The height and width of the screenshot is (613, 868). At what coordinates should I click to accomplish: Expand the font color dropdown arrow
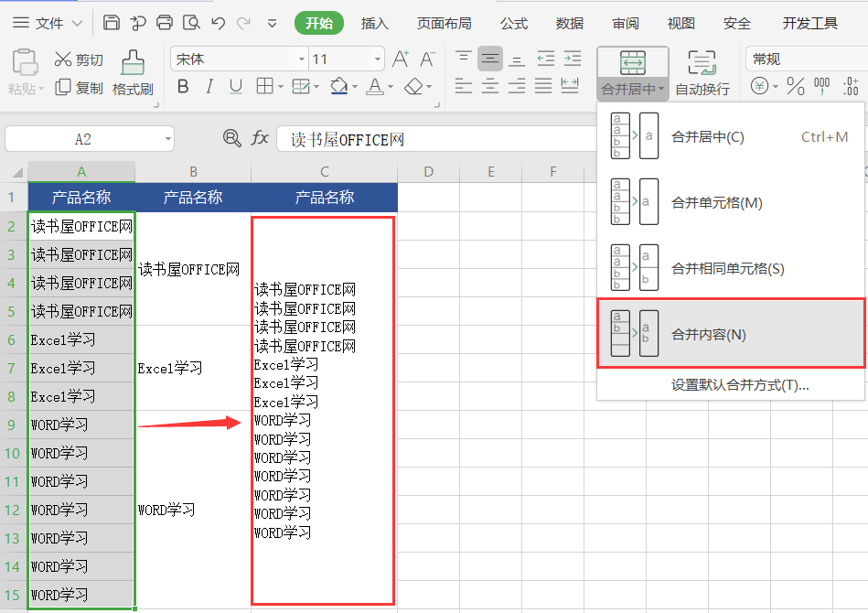coord(391,87)
